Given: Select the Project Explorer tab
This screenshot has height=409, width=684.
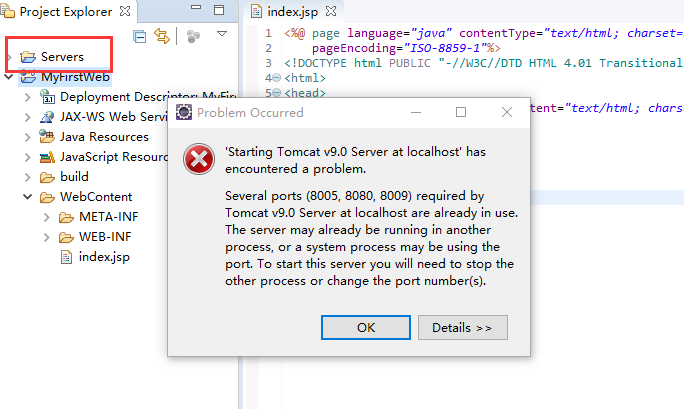Looking at the screenshot, I should (65, 12).
